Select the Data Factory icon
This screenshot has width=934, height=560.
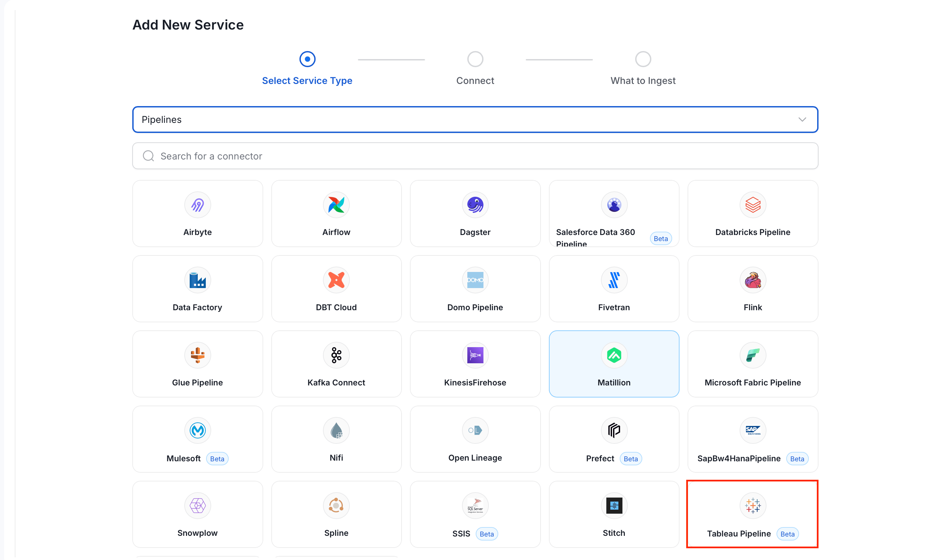pos(197,280)
